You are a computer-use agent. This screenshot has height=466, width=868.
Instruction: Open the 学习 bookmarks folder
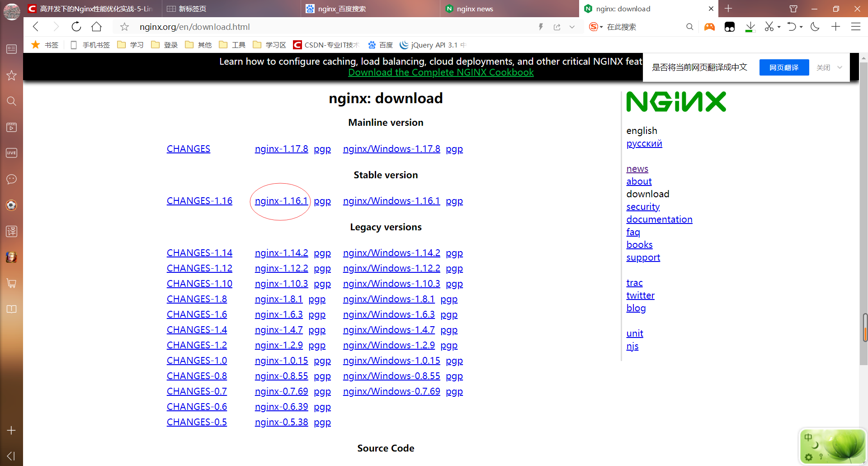point(130,45)
